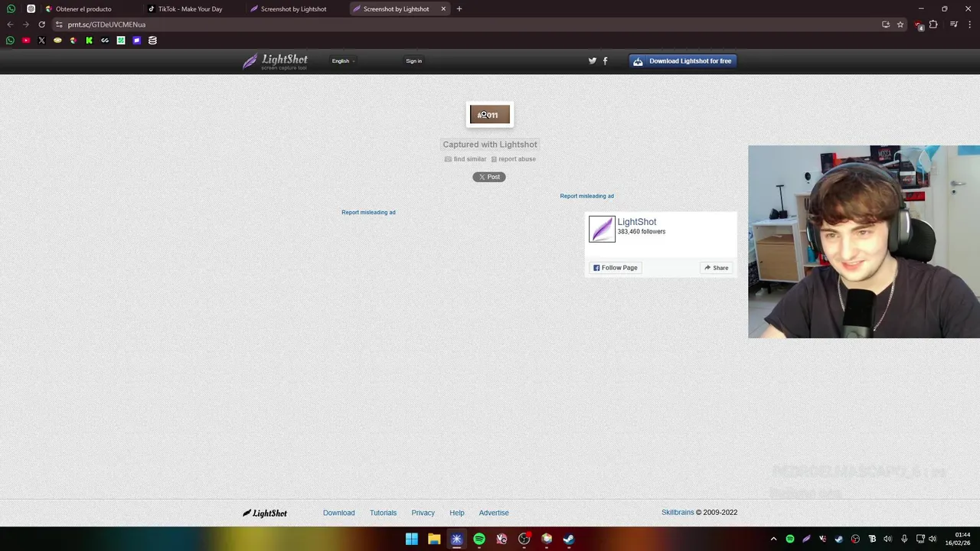Open the English language dropdown
This screenshot has height=551, width=980.
(x=343, y=61)
